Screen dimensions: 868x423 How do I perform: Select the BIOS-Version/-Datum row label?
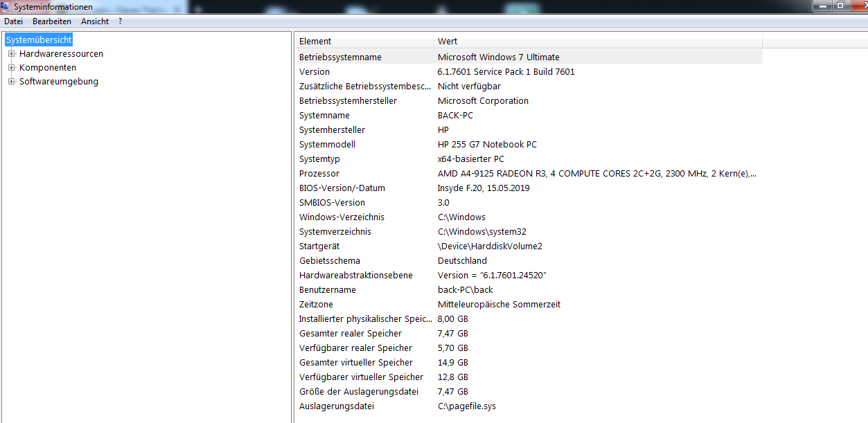click(x=342, y=188)
